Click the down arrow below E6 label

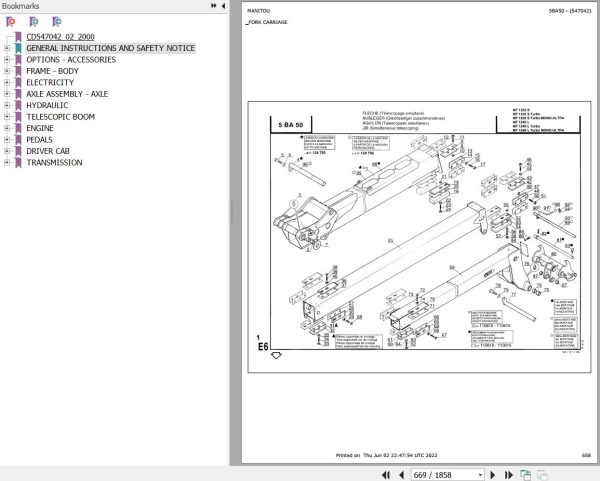(276, 355)
